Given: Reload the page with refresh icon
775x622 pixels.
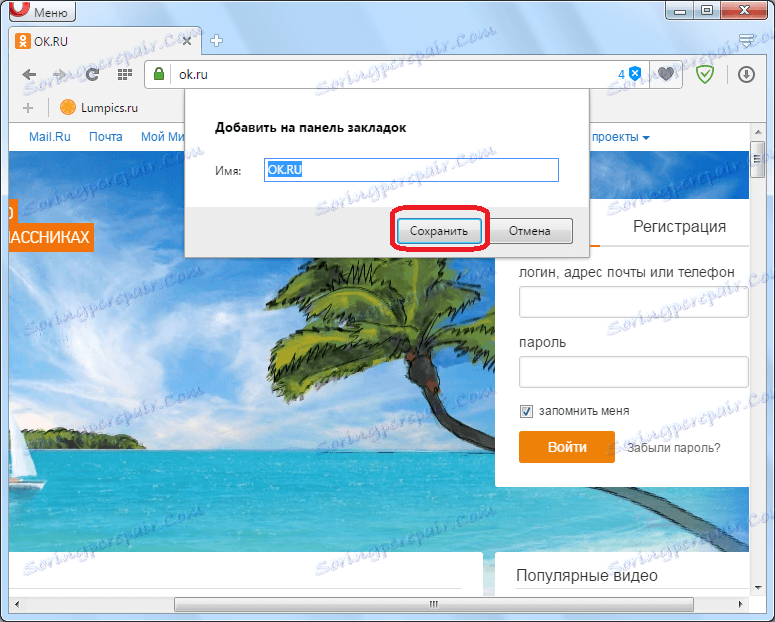Looking at the screenshot, I should tap(92, 75).
